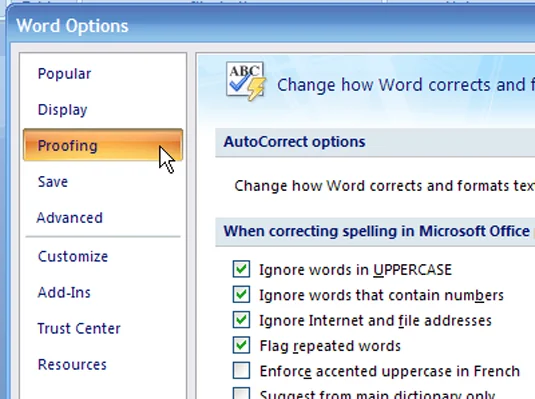The height and width of the screenshot is (399, 535).
Task: Enable Enforce accented uppercase in French
Action: click(x=241, y=371)
